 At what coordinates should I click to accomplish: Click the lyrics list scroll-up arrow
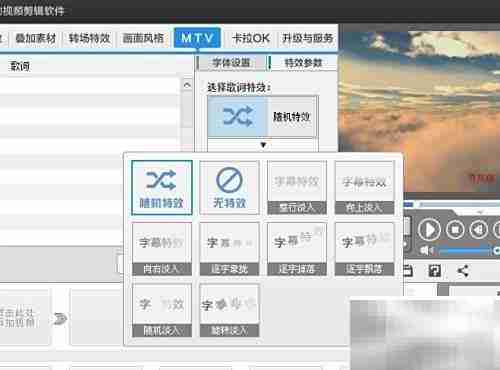[x=187, y=85]
